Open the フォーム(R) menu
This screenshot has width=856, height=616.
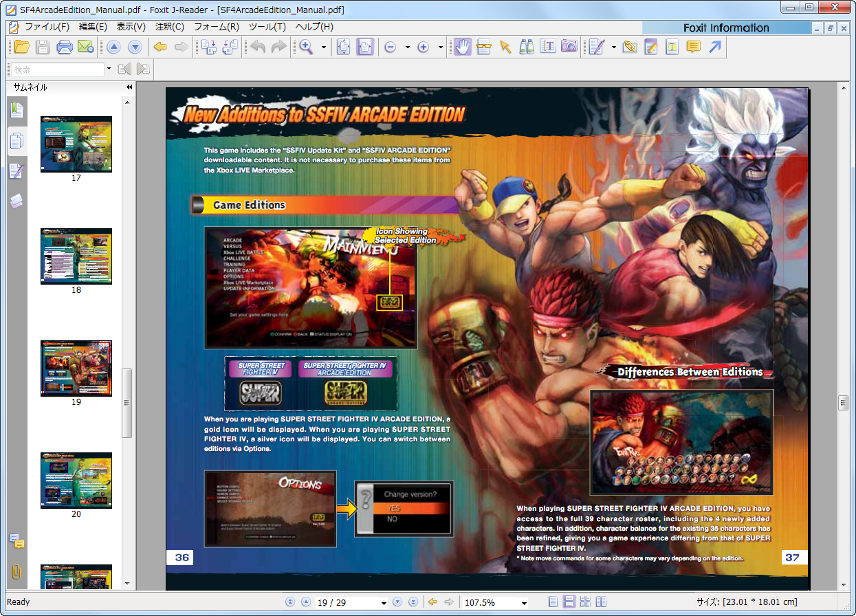click(x=216, y=27)
